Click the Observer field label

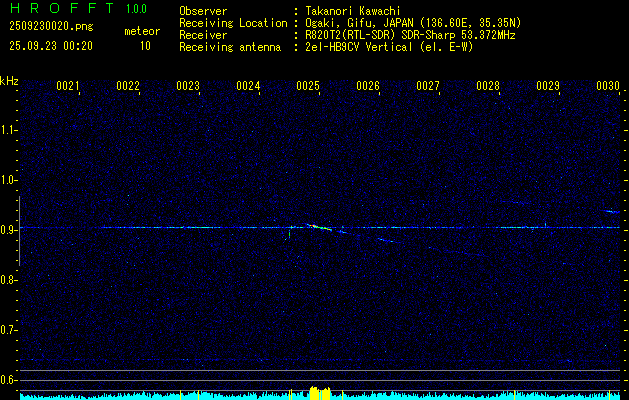(x=203, y=11)
